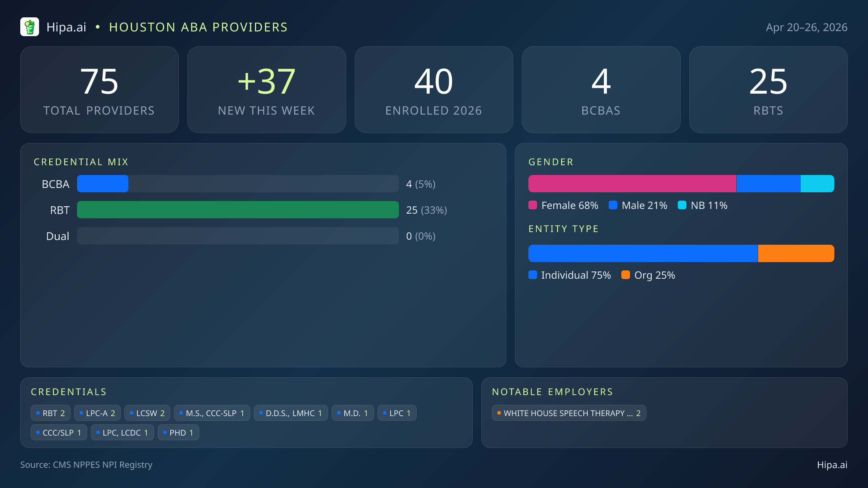Toggle the NB 11% legend entry
This screenshot has width=868, height=488.
click(x=703, y=205)
